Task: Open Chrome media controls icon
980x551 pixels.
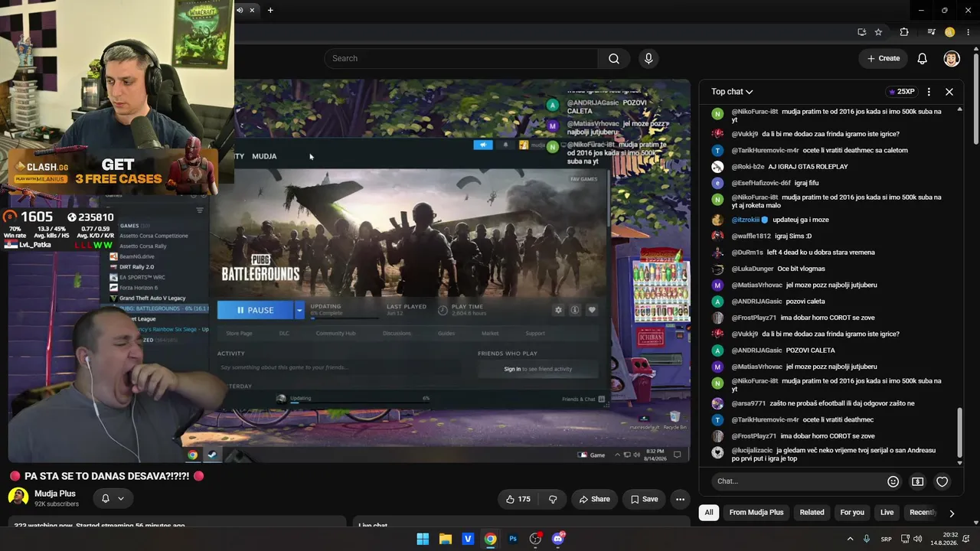Action: coord(931,32)
